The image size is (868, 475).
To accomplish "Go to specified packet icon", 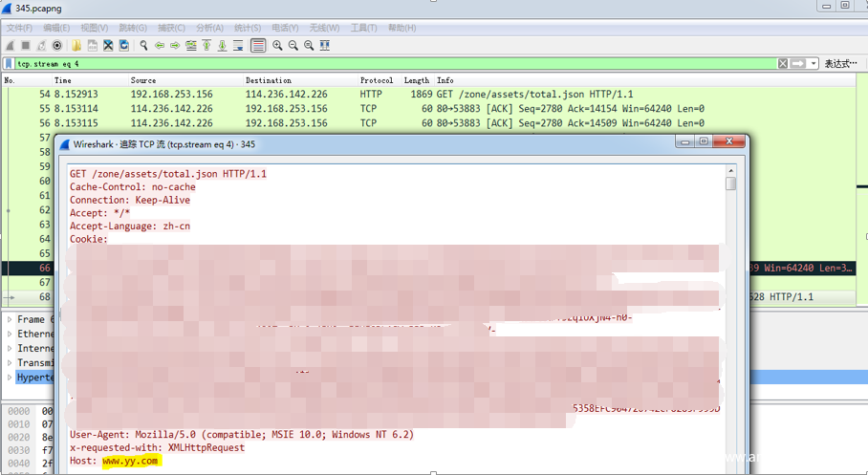I will [191, 45].
